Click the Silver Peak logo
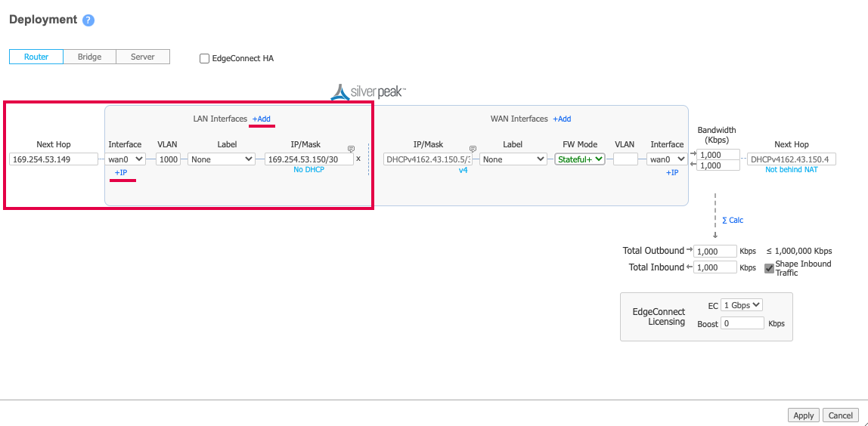Viewport: 868px width, 426px height. click(x=369, y=92)
